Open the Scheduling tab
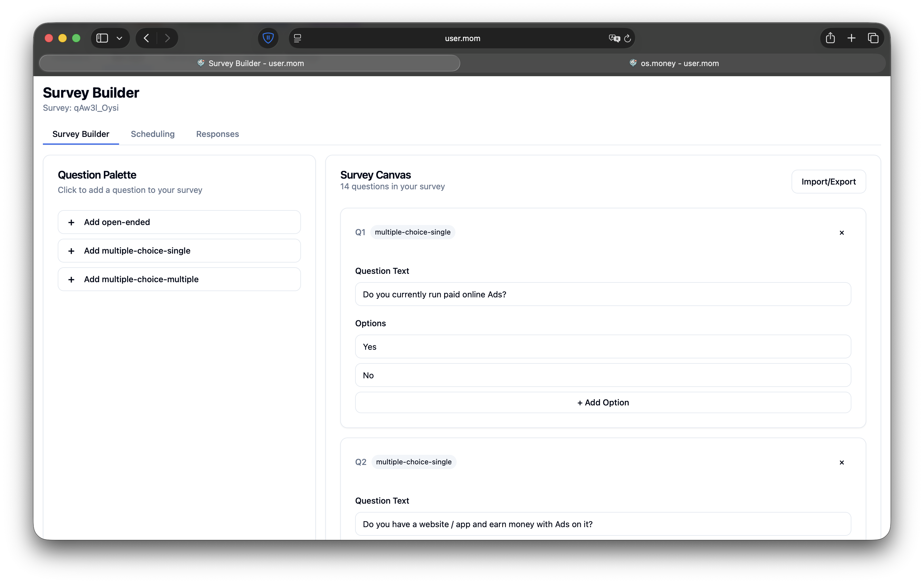Screen dimensions: 924x584 coord(152,134)
